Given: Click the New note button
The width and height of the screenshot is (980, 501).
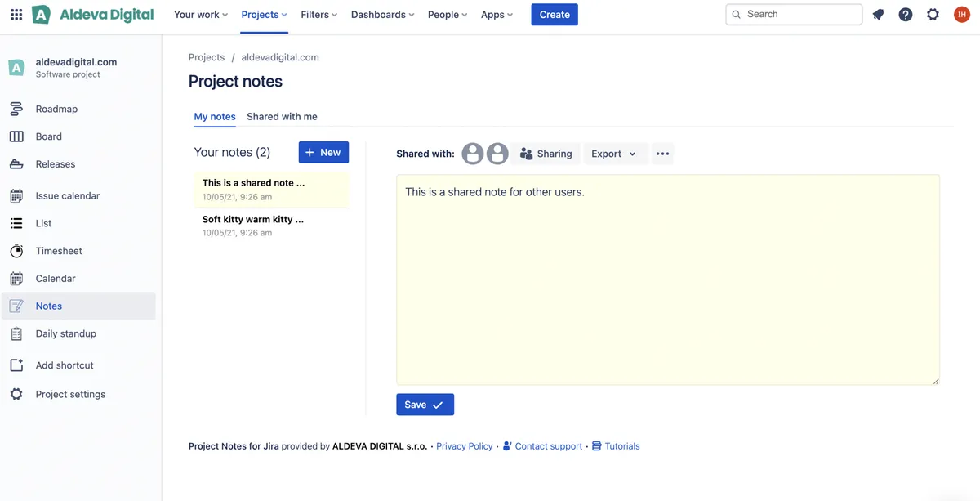Looking at the screenshot, I should pos(323,152).
